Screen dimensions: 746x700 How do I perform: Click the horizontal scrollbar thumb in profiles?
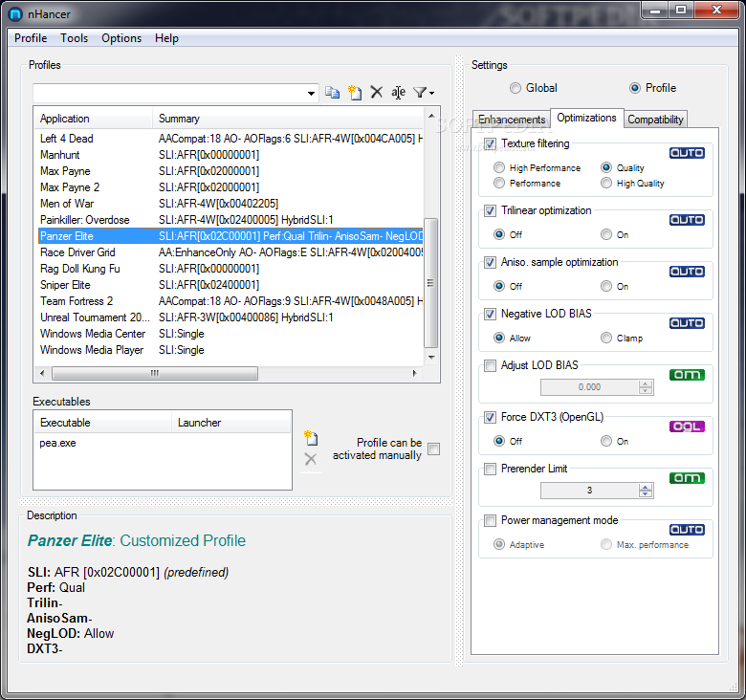click(155, 373)
